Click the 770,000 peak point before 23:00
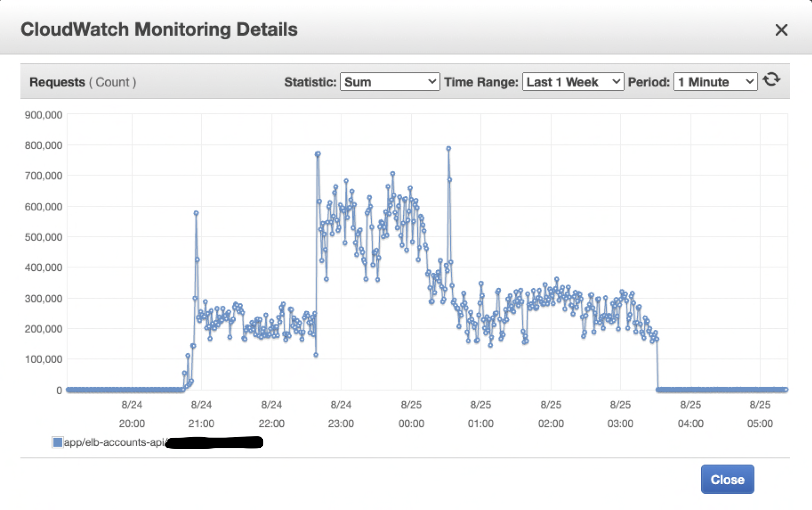The width and height of the screenshot is (812, 510). click(x=317, y=154)
